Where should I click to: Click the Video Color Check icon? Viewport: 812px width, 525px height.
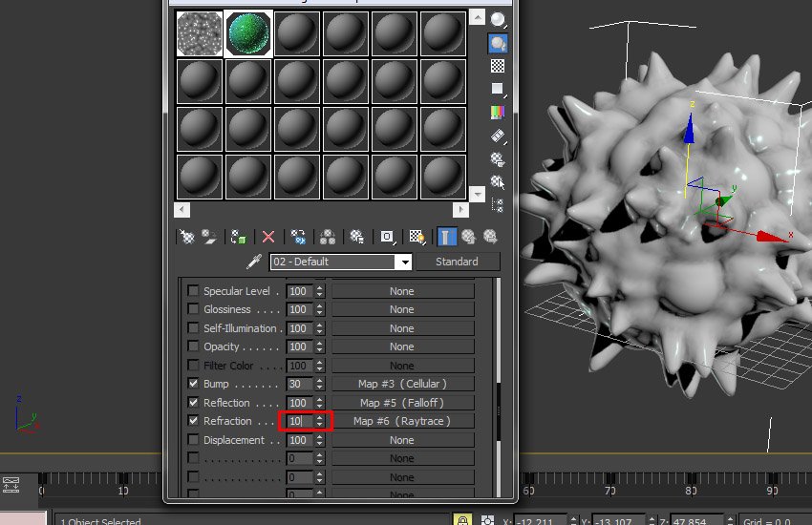point(498,112)
